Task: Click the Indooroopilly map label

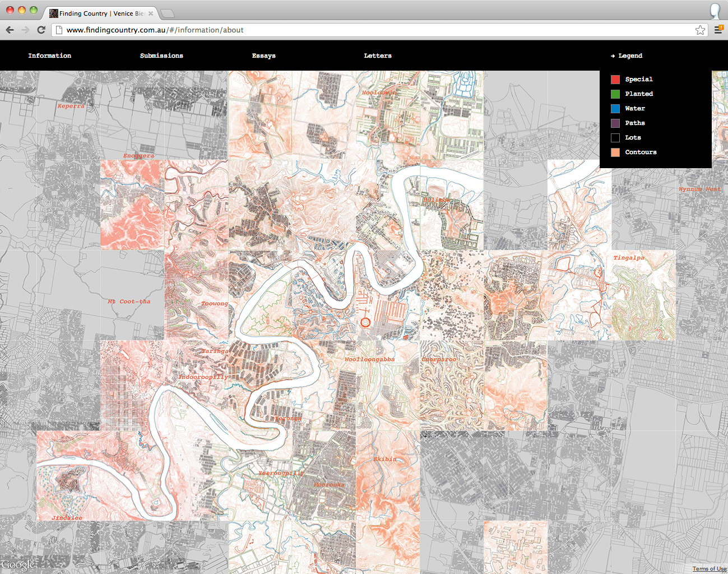Action: tap(203, 377)
